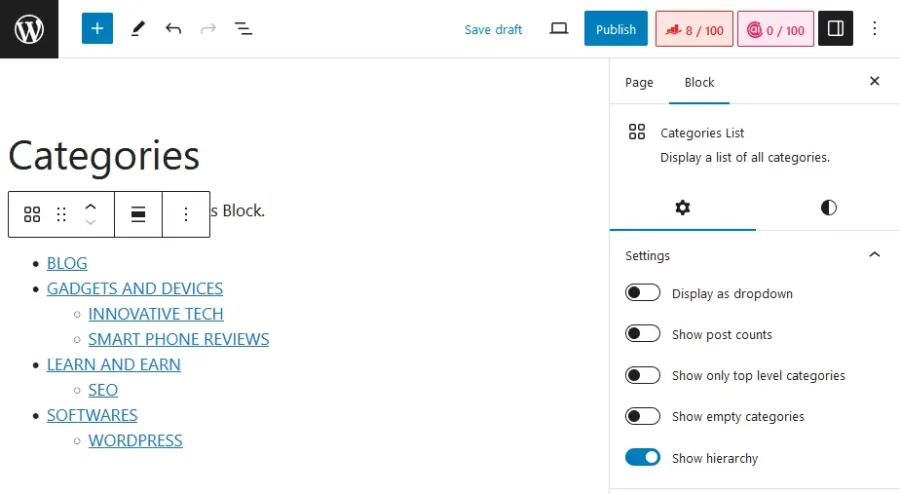Move block down with the down chevron

[x=91, y=222]
